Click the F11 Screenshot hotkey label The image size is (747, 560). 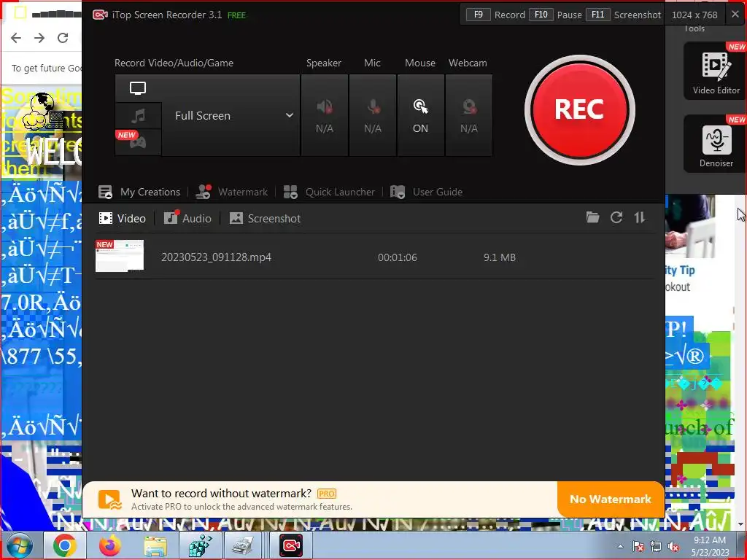click(623, 15)
